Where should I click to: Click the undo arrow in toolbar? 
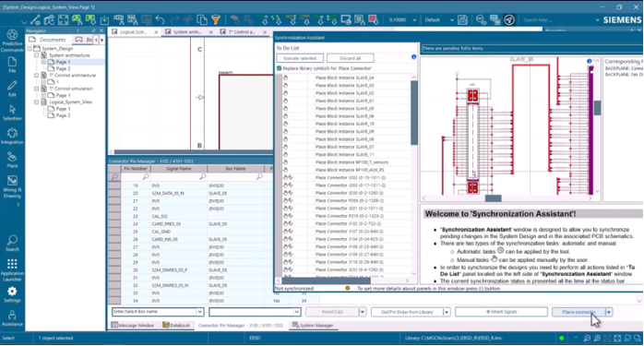coord(161,19)
